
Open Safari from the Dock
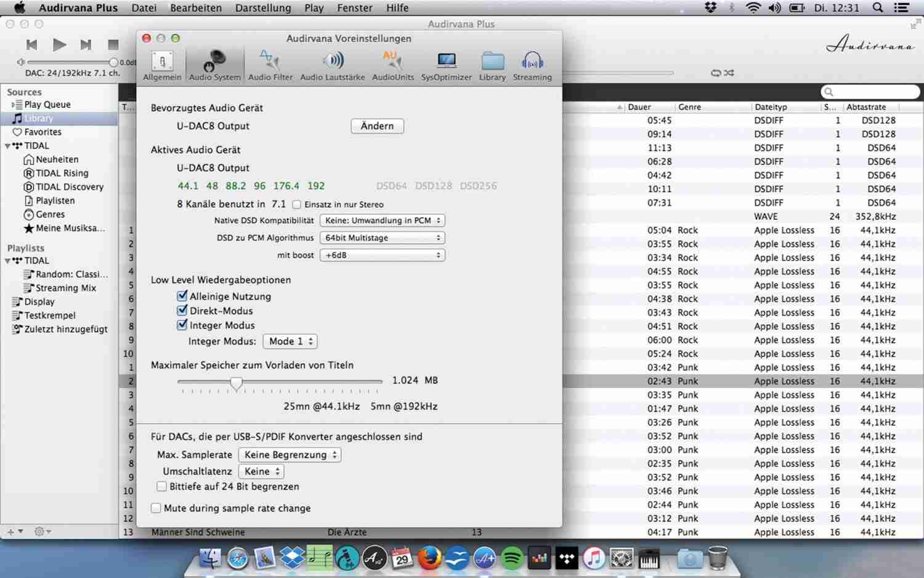point(237,558)
